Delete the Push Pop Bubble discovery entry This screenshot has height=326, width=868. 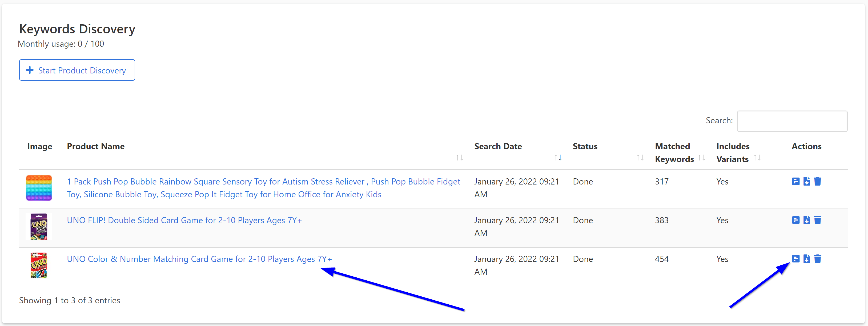(x=817, y=182)
